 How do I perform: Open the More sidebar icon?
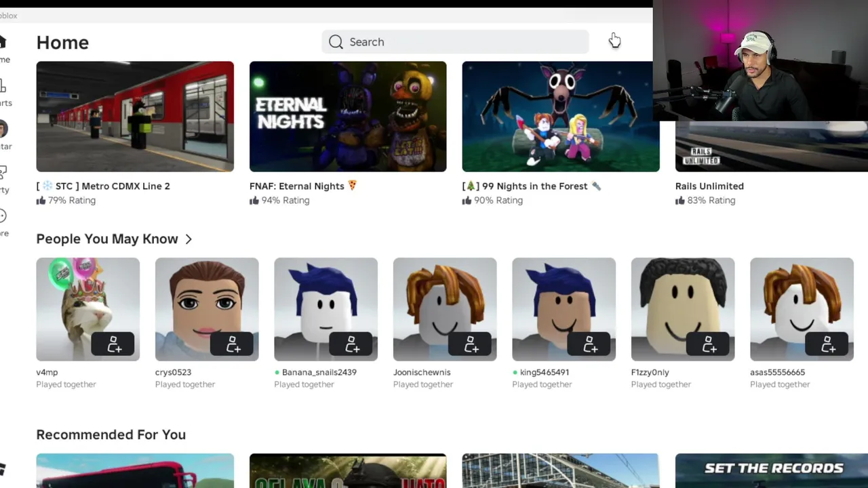[x=3, y=216]
